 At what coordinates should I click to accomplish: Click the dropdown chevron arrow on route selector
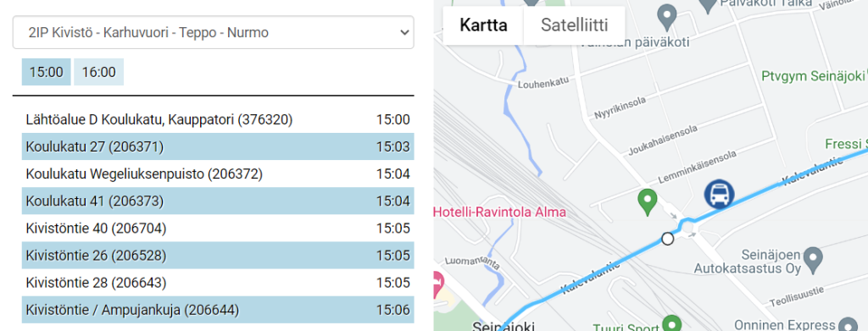403,33
